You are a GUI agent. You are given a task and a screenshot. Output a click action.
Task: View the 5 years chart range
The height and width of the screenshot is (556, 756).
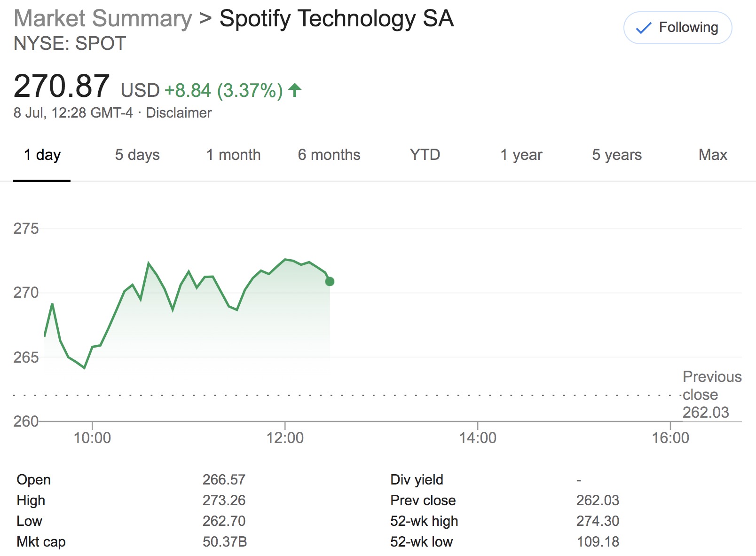pyautogui.click(x=616, y=155)
